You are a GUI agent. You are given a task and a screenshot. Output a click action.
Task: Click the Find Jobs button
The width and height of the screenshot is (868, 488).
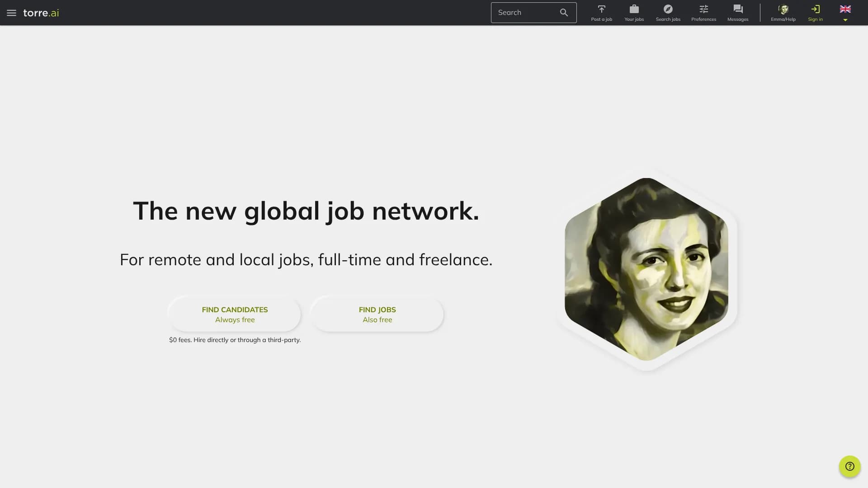pyautogui.click(x=377, y=314)
